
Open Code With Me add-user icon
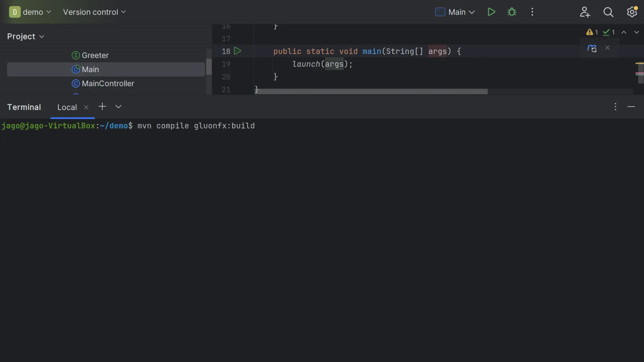(585, 12)
